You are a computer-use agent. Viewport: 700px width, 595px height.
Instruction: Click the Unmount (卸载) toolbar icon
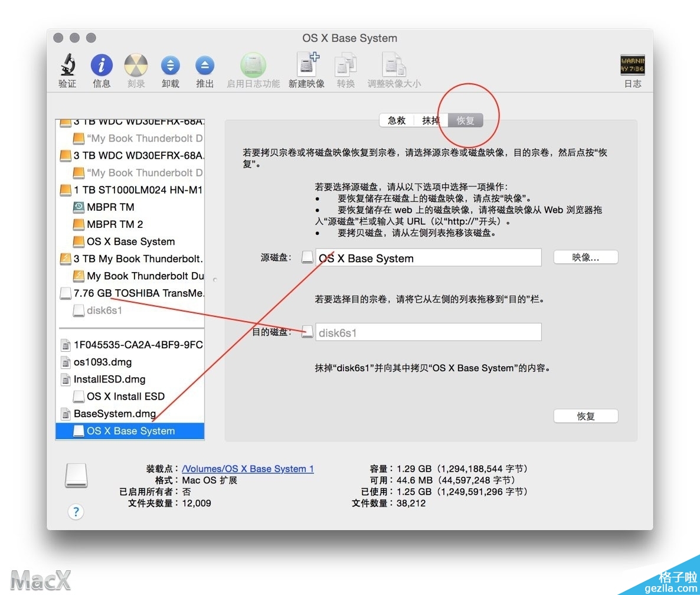coord(171,66)
